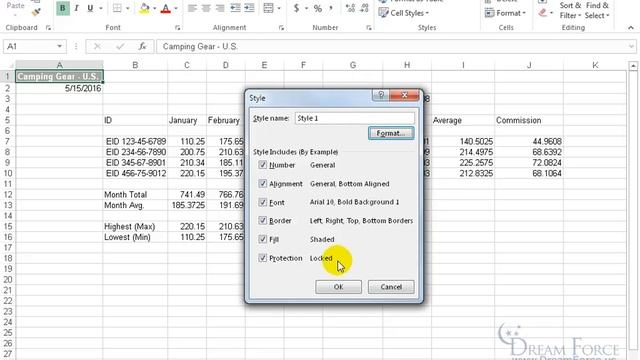Open Find & Select menu
Image resolution: width=640 pixels, height=360 pixels.
[597, 10]
